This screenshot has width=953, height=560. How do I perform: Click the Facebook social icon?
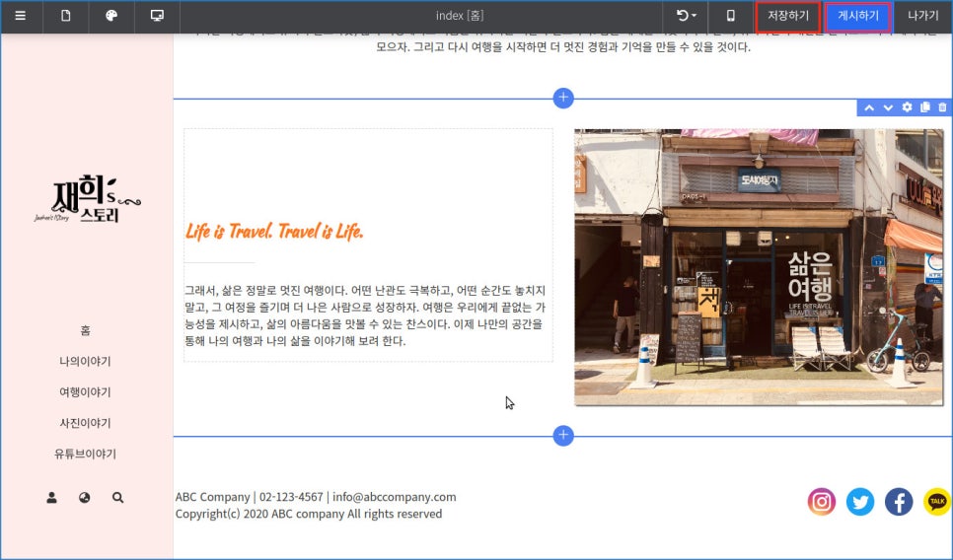coord(899,502)
